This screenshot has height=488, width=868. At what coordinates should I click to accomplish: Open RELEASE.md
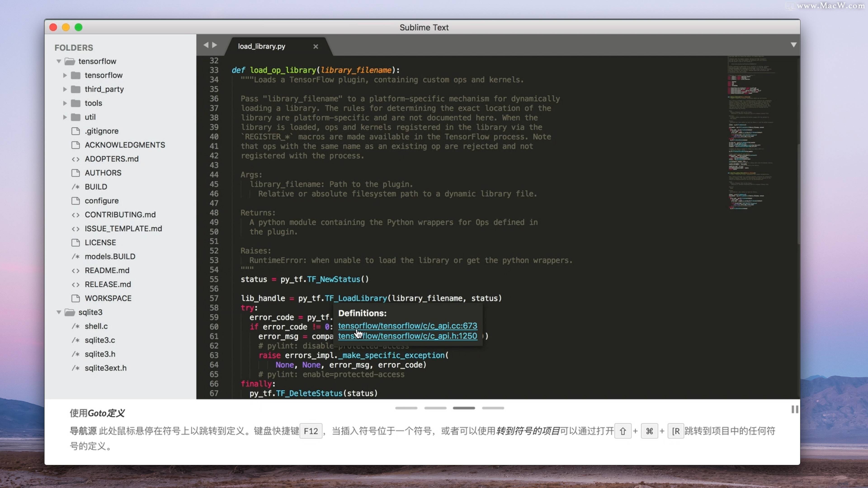click(x=108, y=284)
